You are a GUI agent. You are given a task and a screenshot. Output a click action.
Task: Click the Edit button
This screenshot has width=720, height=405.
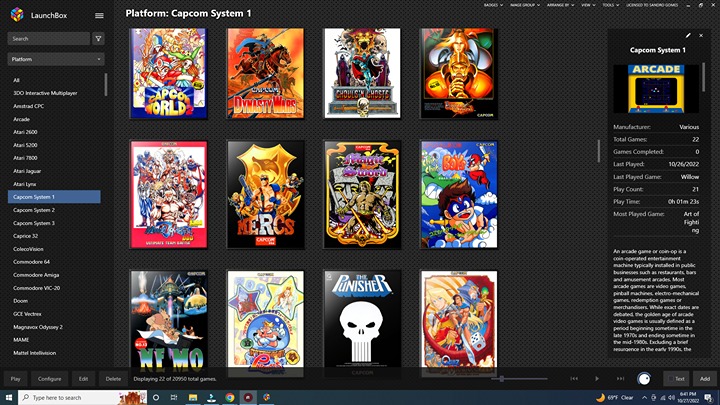[83, 378]
